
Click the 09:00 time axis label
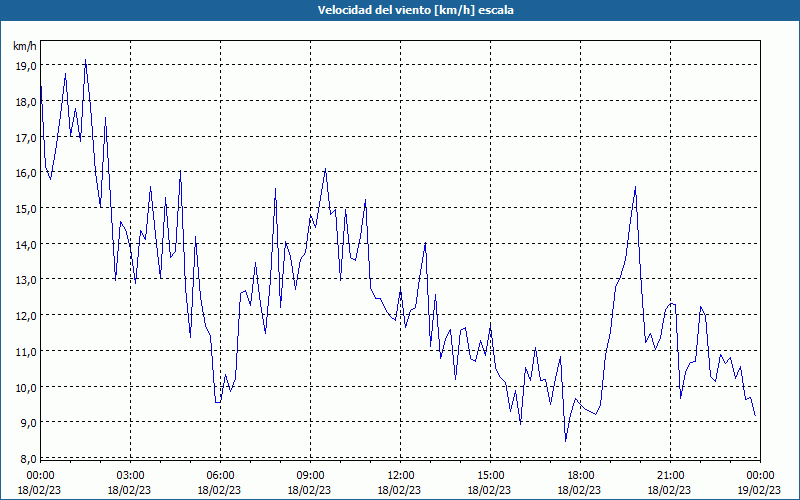[x=310, y=476]
